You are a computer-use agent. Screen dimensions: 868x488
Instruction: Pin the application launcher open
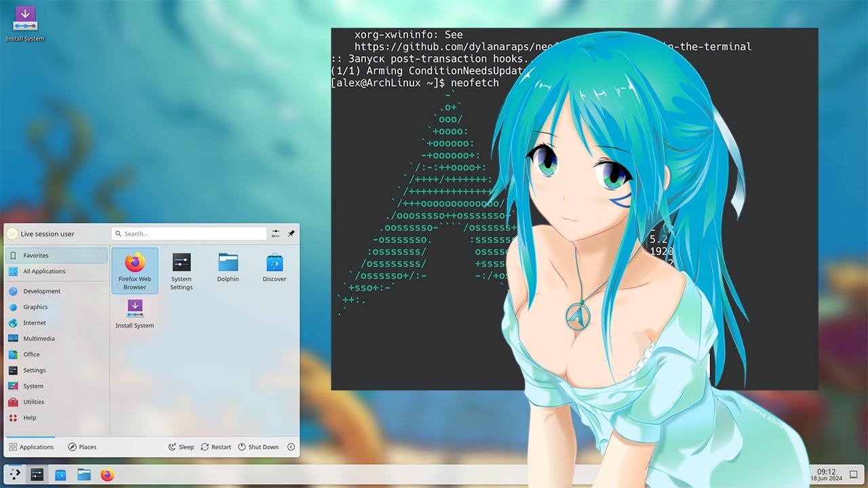pos(291,233)
